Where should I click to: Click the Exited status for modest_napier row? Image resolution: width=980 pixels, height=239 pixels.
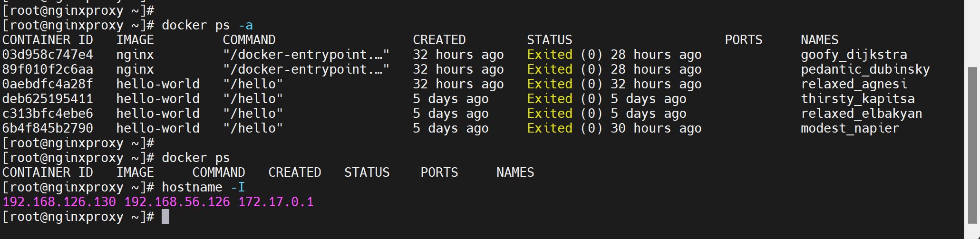[549, 128]
